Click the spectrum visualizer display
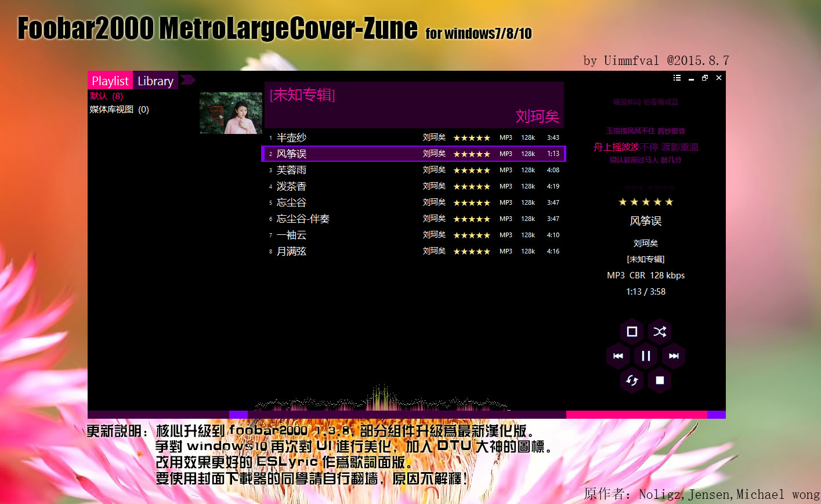The width and height of the screenshot is (821, 504). point(383,397)
